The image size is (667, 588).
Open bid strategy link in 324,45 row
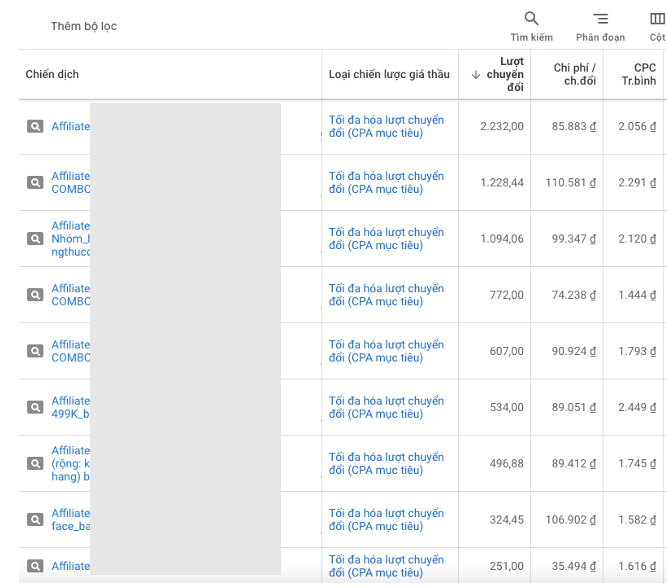tap(386, 519)
